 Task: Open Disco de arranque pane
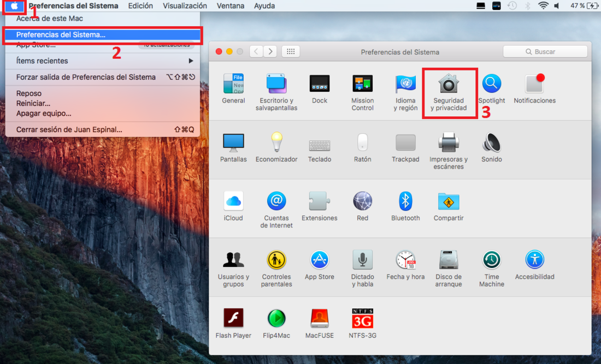(x=449, y=268)
